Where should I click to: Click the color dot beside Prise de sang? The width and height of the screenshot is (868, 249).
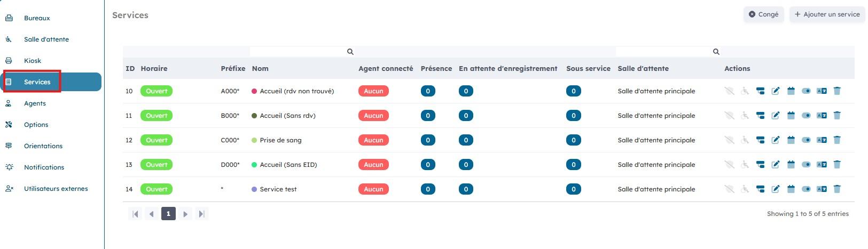pos(254,140)
